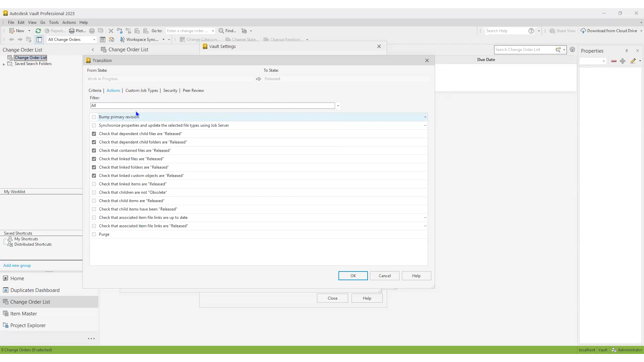This screenshot has height=362, width=644.
Task: Click the gray add property plus icon
Action: (623, 61)
